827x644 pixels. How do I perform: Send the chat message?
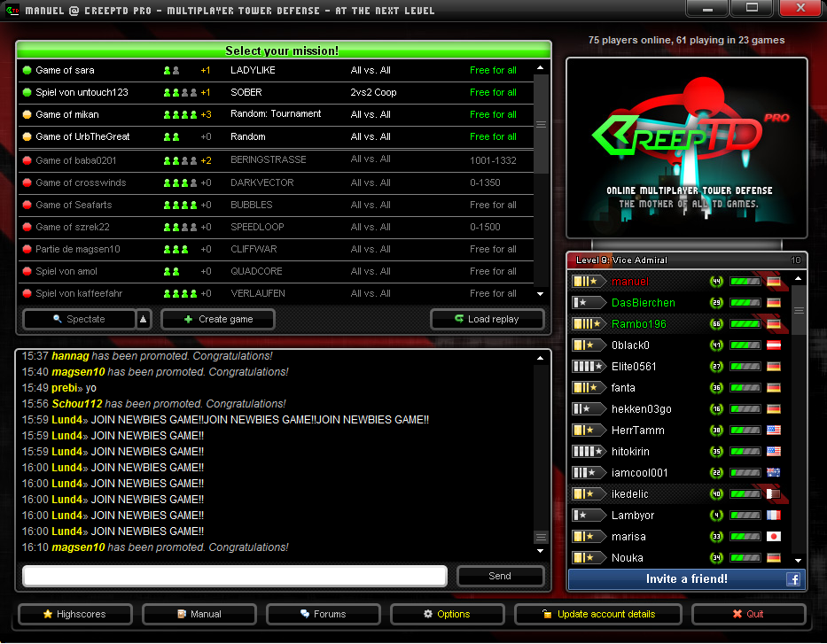500,576
